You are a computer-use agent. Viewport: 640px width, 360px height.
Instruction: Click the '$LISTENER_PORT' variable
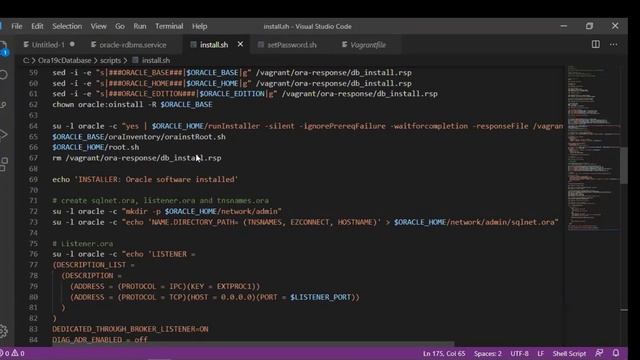tap(320, 297)
